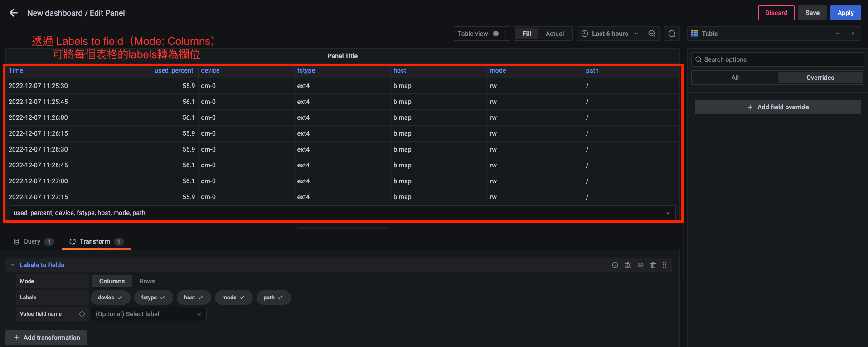Click Add transformation button
Viewport: 868px width, 347px height.
click(47, 337)
